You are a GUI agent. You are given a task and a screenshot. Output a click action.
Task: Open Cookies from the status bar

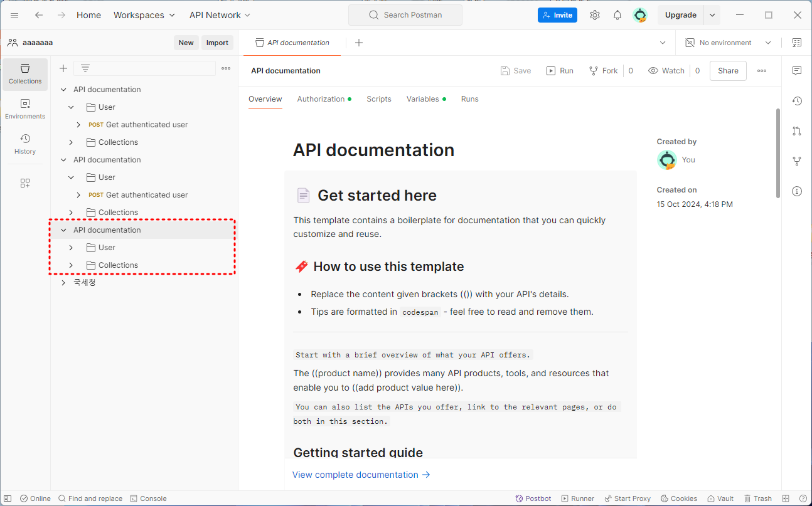point(678,498)
